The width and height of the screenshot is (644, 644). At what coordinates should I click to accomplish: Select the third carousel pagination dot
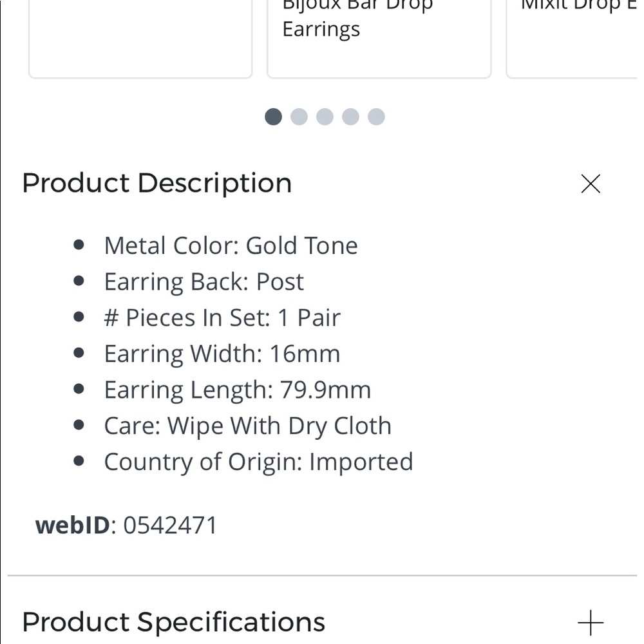325,117
